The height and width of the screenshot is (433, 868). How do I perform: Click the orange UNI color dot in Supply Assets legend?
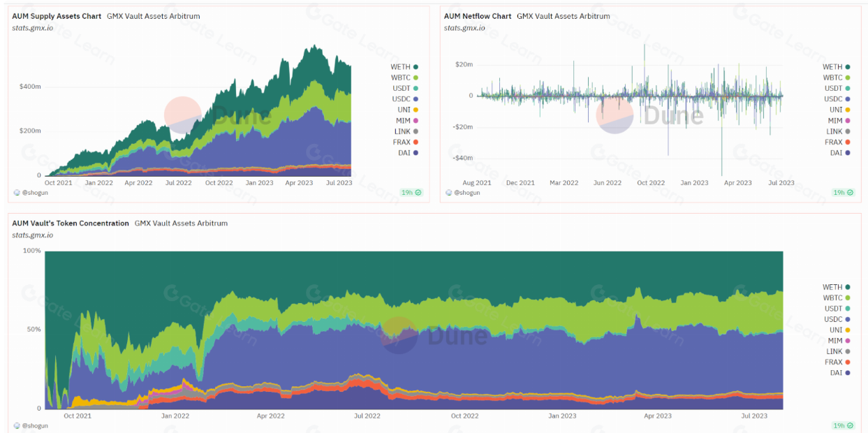(x=415, y=110)
